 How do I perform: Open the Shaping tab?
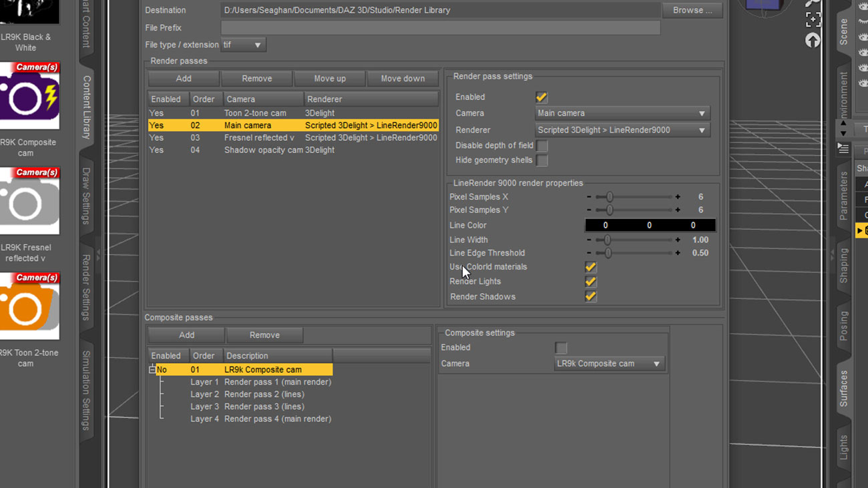843,266
